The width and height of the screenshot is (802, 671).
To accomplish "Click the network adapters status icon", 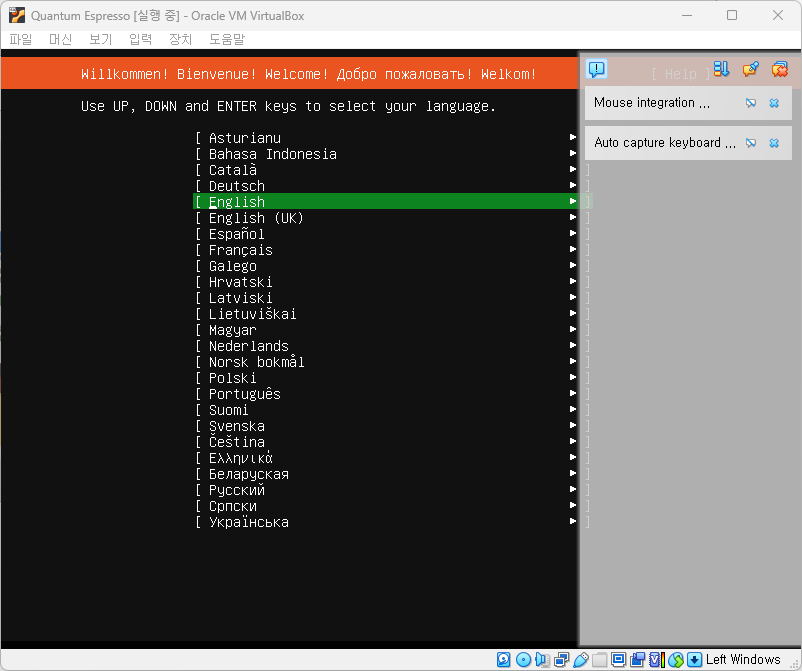I will point(561,660).
